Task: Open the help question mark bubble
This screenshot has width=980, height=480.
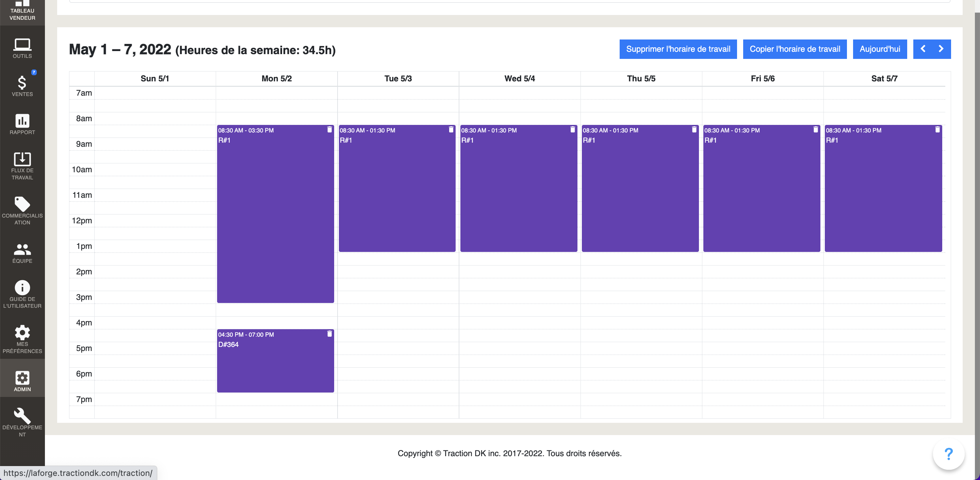Action: point(948,454)
